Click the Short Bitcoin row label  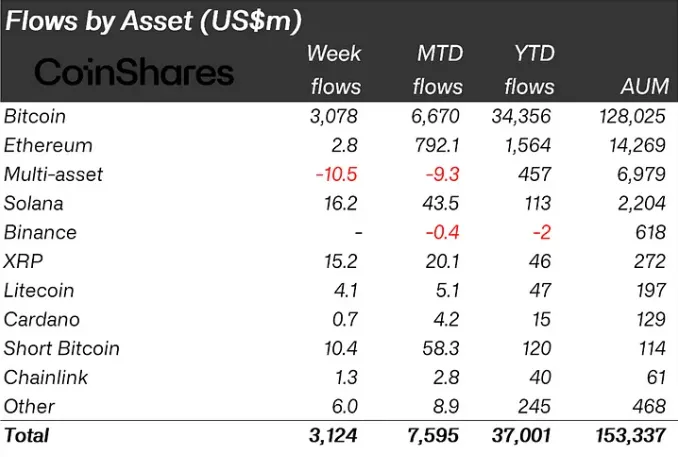(61, 348)
